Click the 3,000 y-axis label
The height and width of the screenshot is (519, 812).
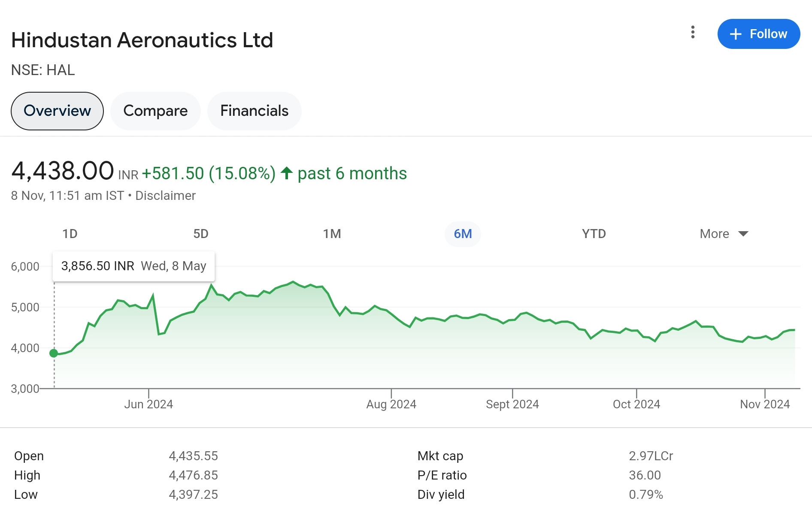25,389
